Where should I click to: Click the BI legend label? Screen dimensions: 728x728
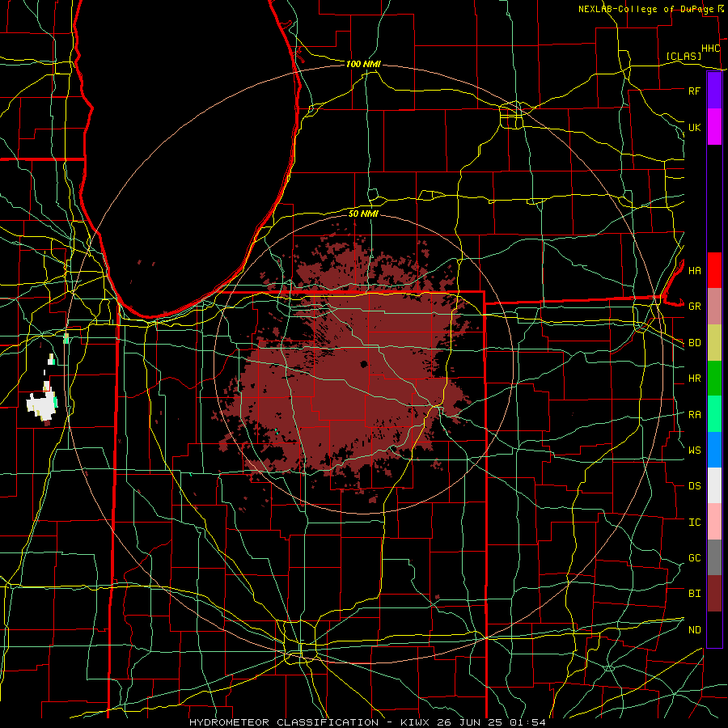tap(694, 594)
